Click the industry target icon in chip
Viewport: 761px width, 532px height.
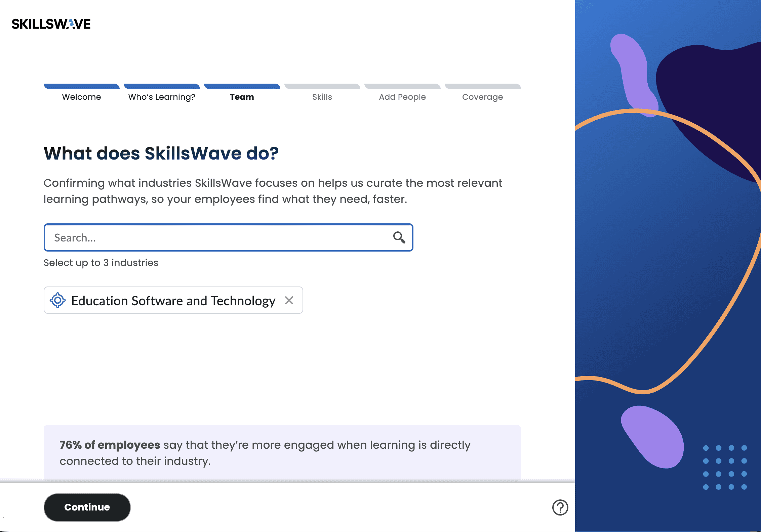coord(57,300)
